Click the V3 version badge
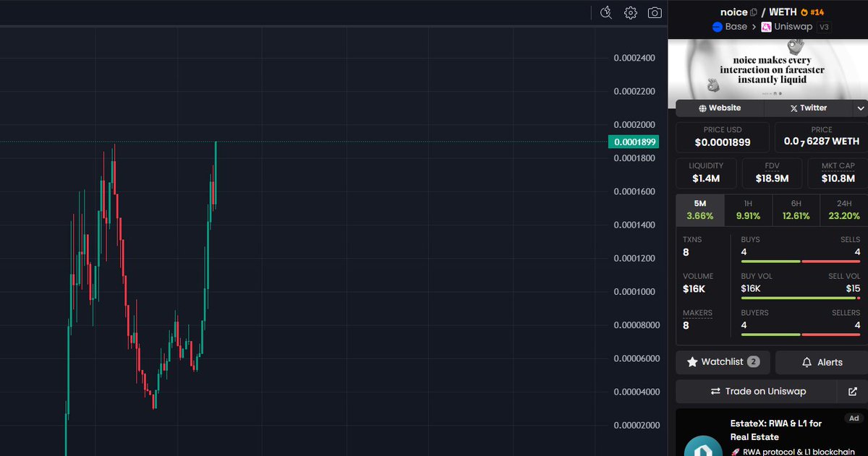Image resolution: width=868 pixels, height=456 pixels. (x=824, y=27)
